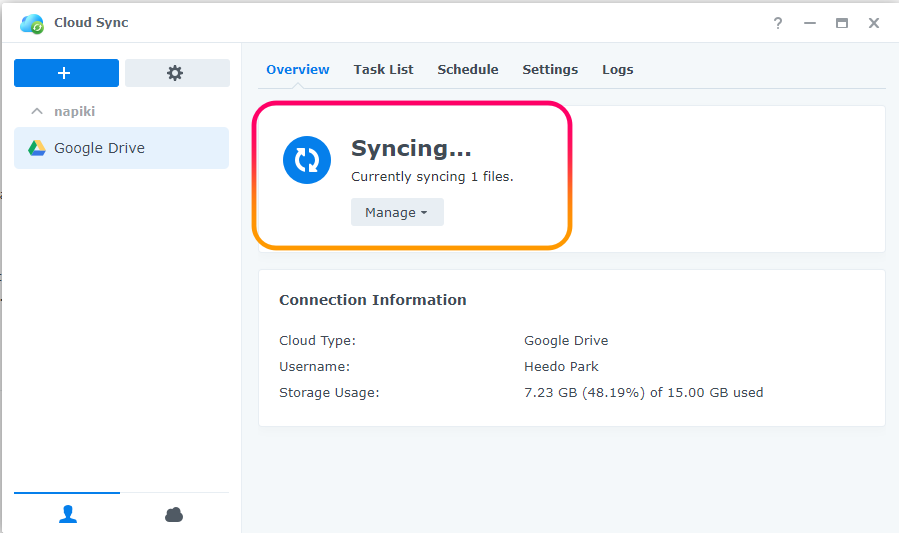Open the Settings tab
The width and height of the screenshot is (899, 533).
[550, 69]
